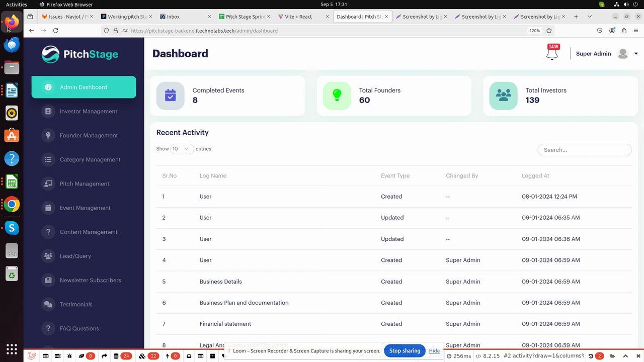Go back to the previous page
This screenshot has height=362, width=644.
[31, 31]
